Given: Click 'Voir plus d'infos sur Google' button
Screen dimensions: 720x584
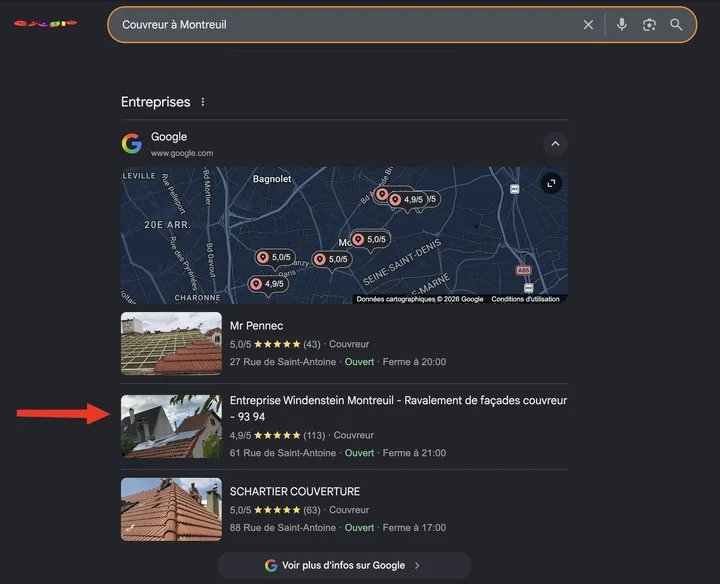Looking at the screenshot, I should [x=344, y=565].
